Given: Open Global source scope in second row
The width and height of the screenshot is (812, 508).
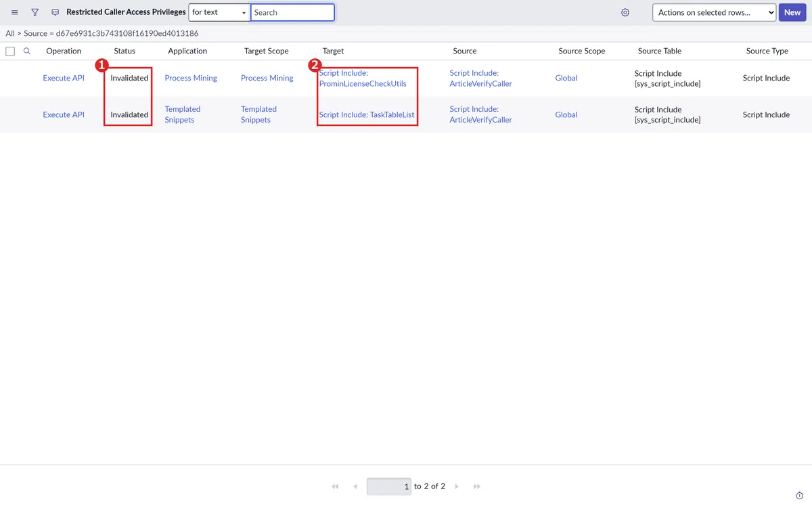Looking at the screenshot, I should coord(566,114).
